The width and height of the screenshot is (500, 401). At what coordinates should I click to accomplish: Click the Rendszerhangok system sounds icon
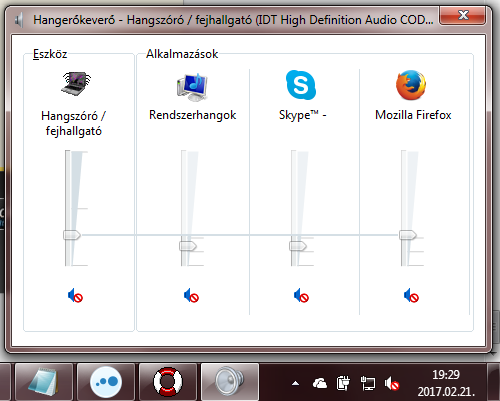[192, 87]
